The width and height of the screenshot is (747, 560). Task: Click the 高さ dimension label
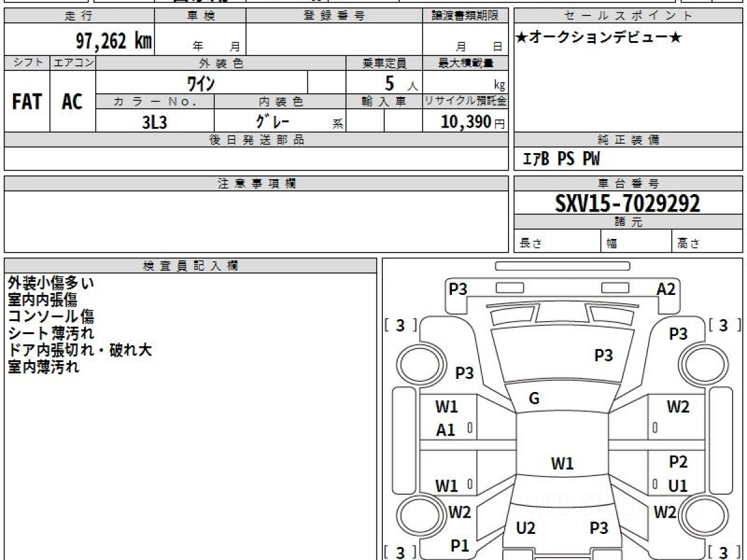pos(689,244)
